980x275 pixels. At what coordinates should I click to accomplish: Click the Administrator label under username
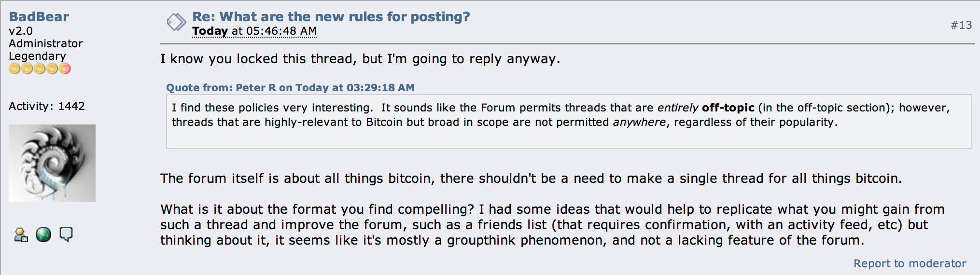(x=46, y=43)
